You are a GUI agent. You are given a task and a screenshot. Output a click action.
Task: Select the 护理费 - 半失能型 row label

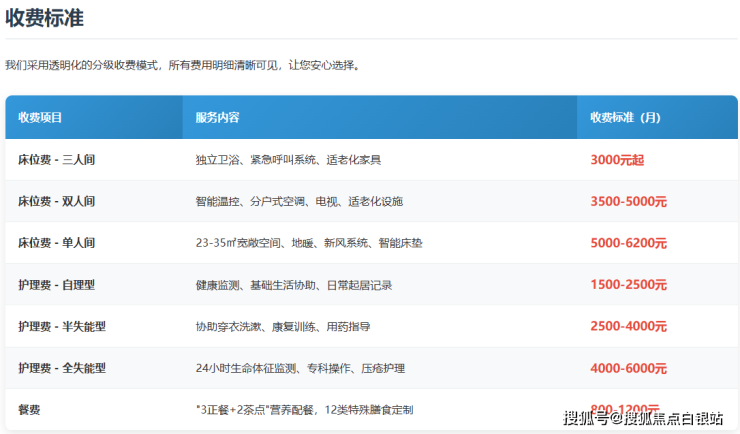(x=62, y=327)
